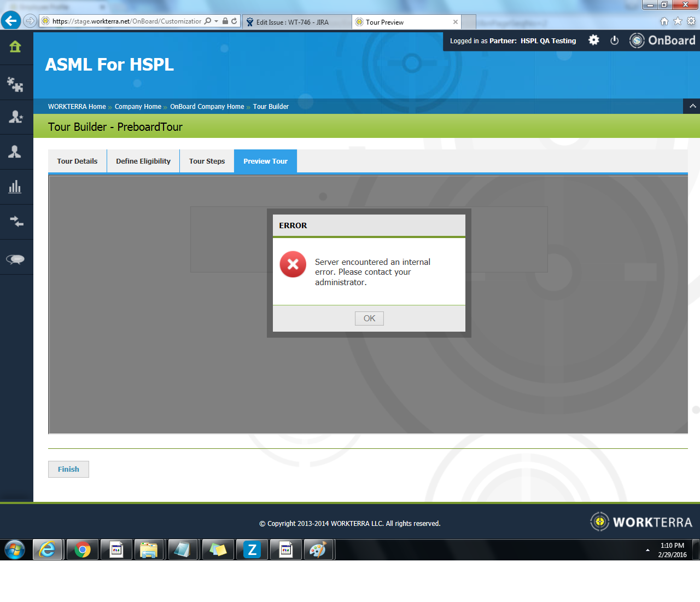Show hidden system tray icons
This screenshot has height=602, width=700.
pos(647,550)
